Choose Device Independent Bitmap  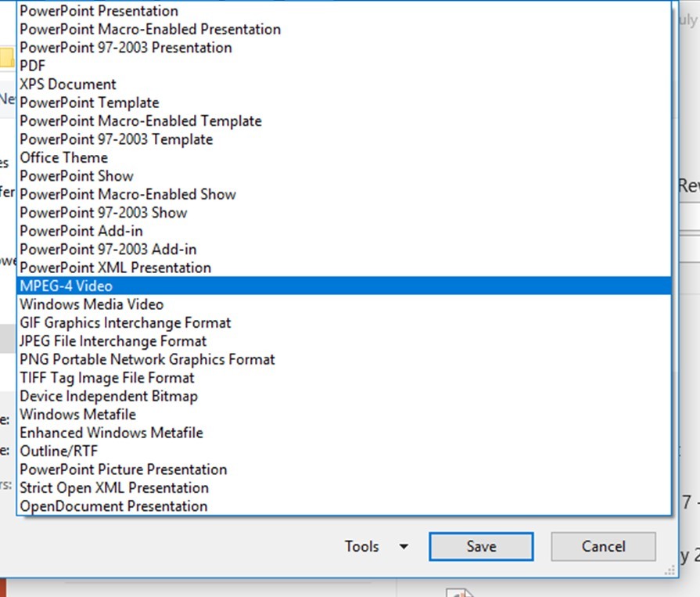(x=344, y=396)
